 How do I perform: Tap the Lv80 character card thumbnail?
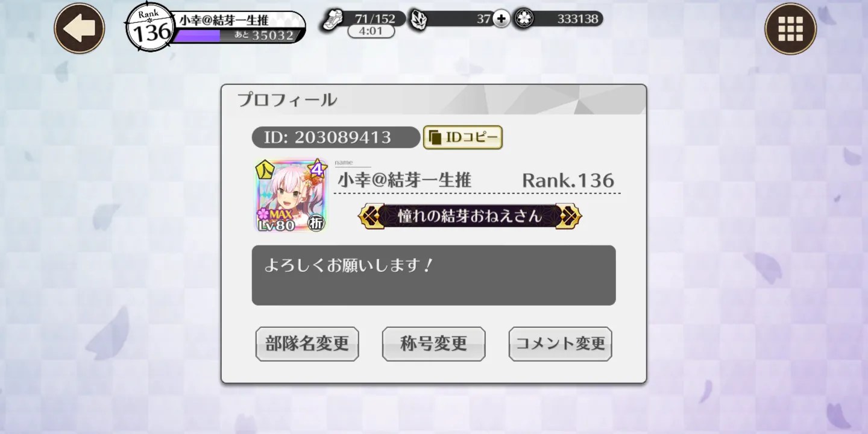click(291, 195)
